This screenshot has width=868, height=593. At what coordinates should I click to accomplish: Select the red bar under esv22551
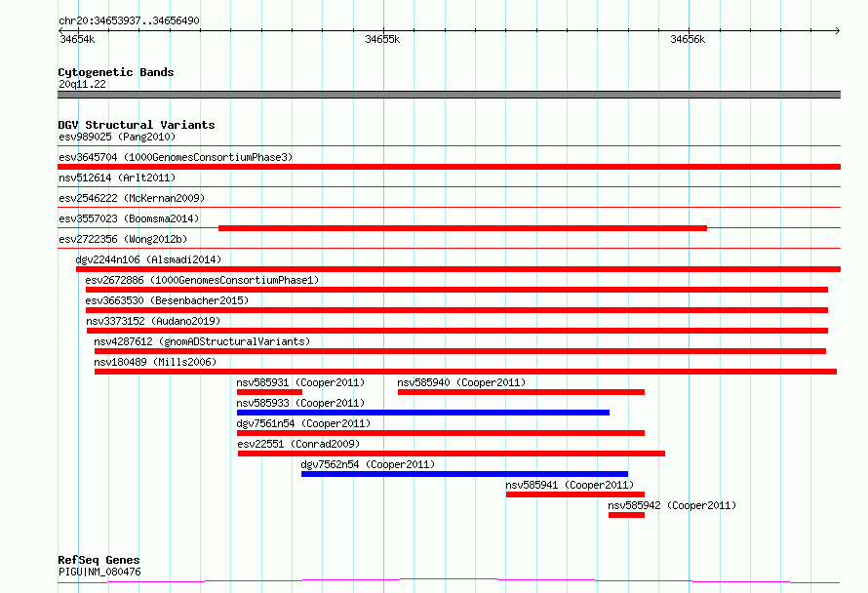[452, 454]
